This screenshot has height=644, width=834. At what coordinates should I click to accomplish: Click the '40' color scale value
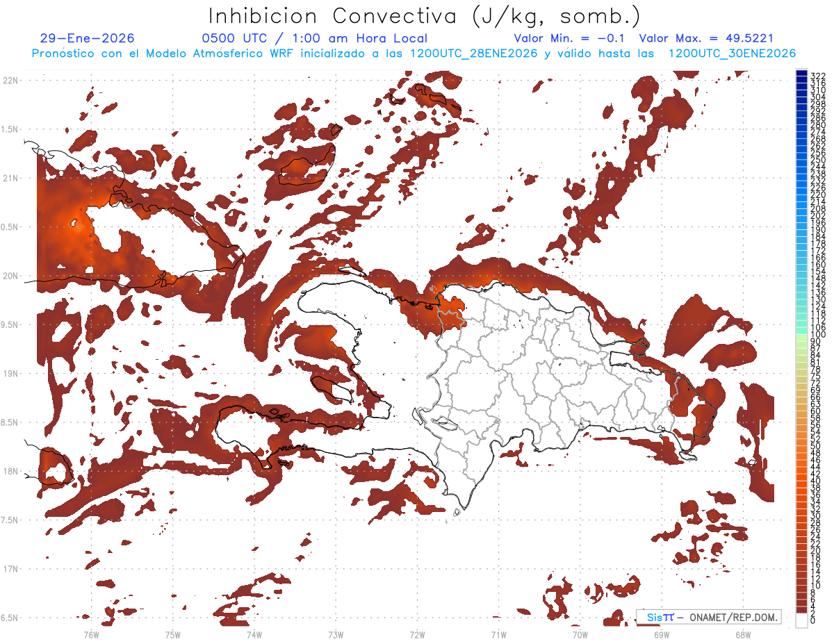pos(816,481)
